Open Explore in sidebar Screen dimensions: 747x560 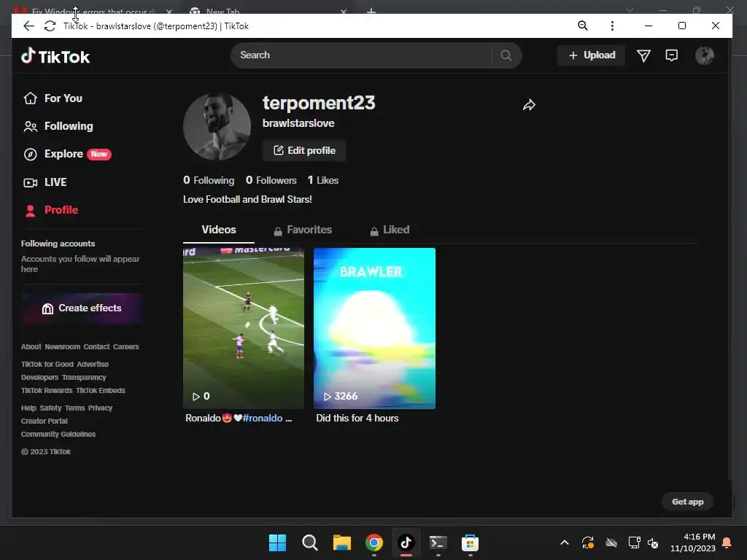(x=67, y=154)
